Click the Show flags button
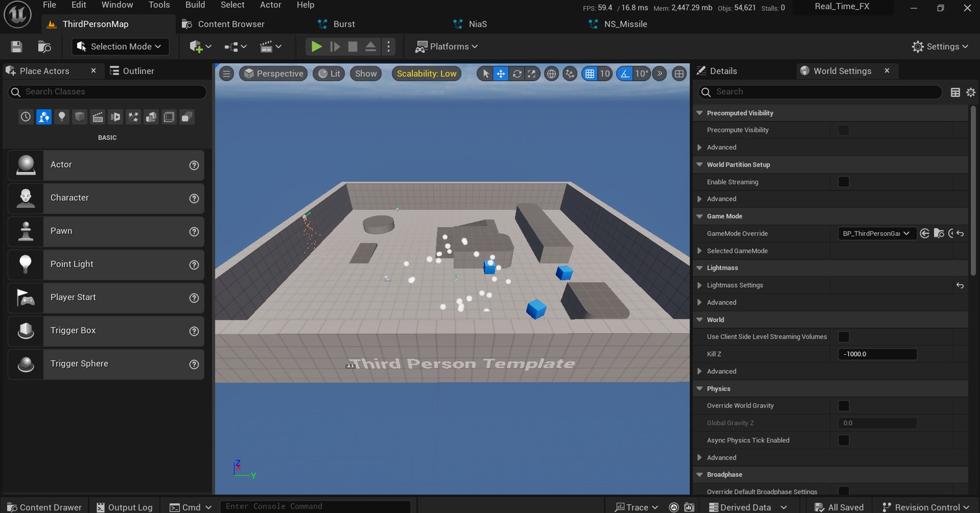Viewport: 980px width, 513px height. click(x=366, y=73)
